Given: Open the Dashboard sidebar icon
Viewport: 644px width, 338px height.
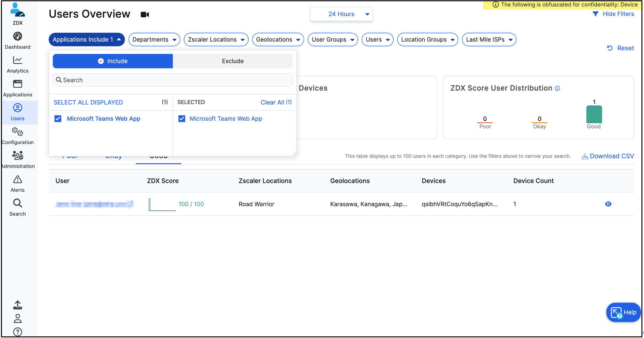Looking at the screenshot, I should [x=18, y=36].
